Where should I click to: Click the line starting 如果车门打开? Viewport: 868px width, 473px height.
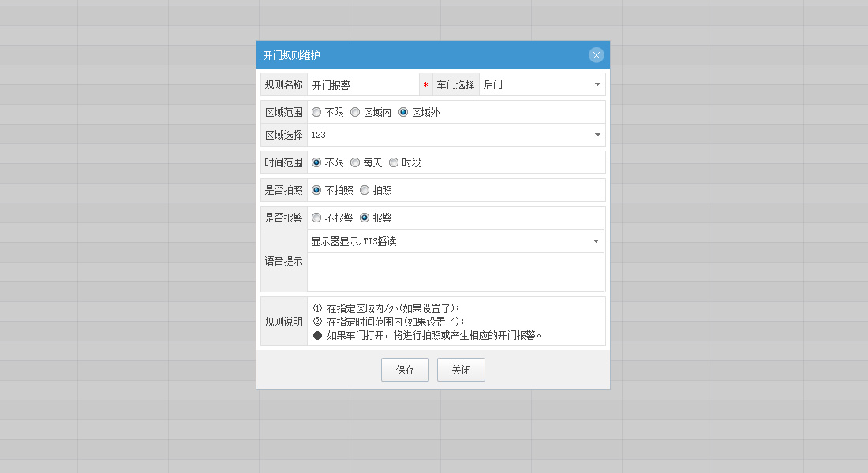click(x=433, y=335)
